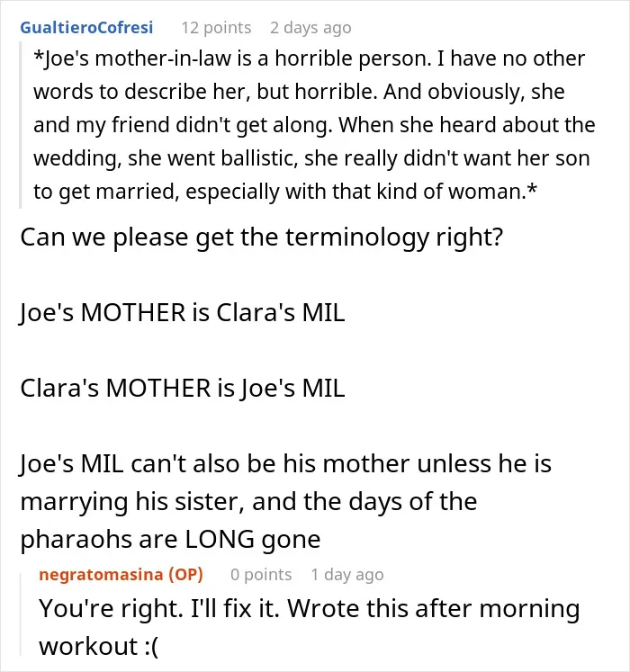This screenshot has height=672, width=630.
Task: Click the quote block's left border bar
Action: point(21,125)
